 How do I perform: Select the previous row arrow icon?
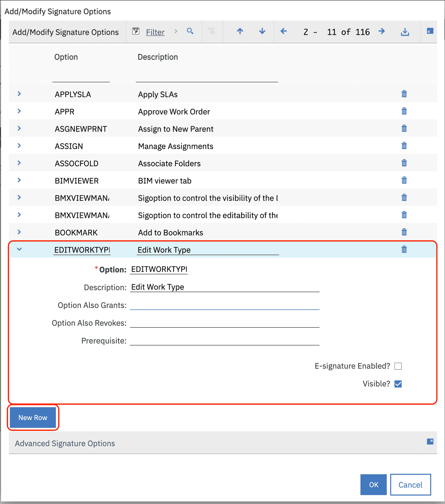(240, 32)
